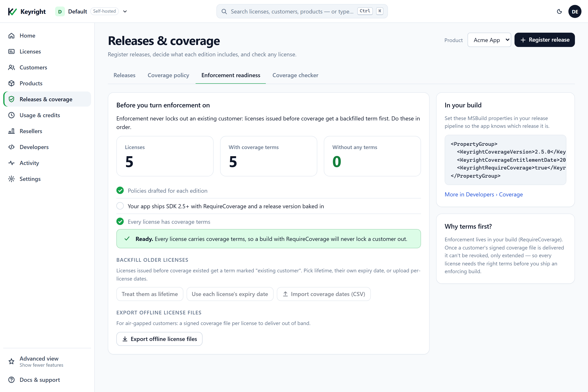588x392 pixels.
Task: Click the Self-hosted badge
Action: pos(105,11)
